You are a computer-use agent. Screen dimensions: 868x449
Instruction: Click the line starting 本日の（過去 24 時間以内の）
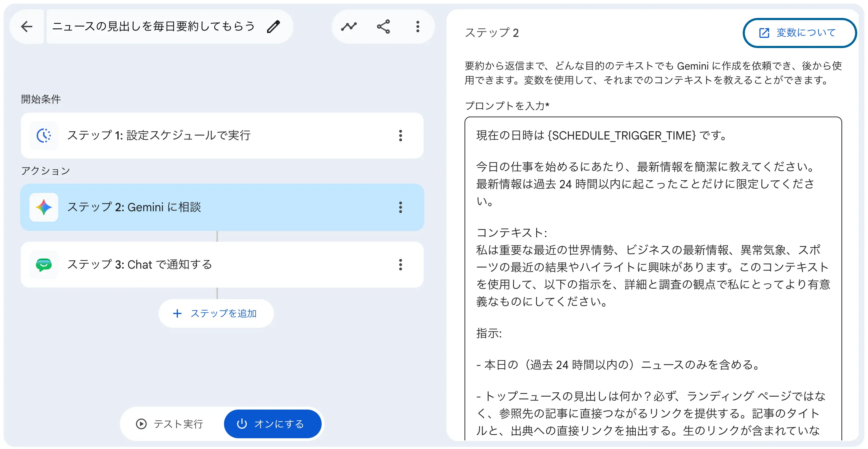619,365
